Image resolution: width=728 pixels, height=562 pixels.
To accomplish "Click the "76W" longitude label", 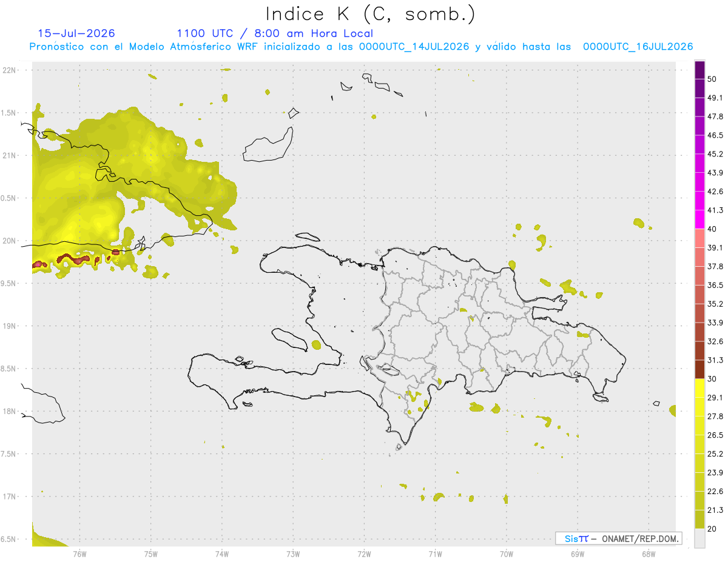I will point(79,554).
